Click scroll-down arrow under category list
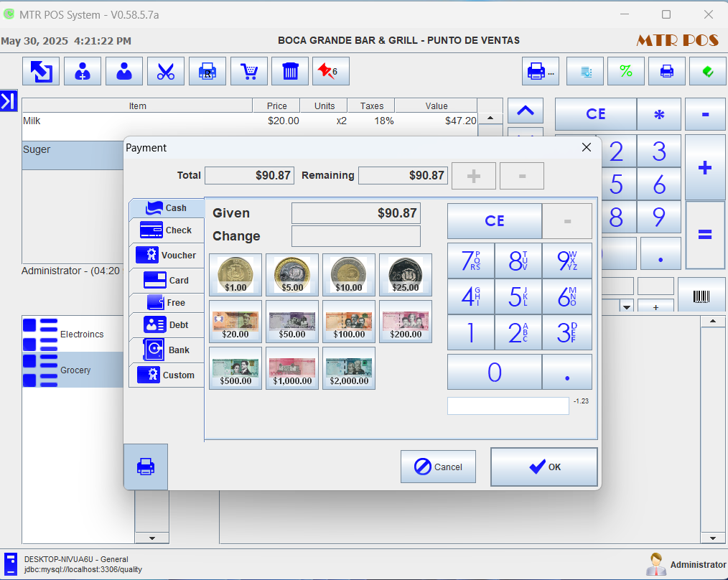 151,538
